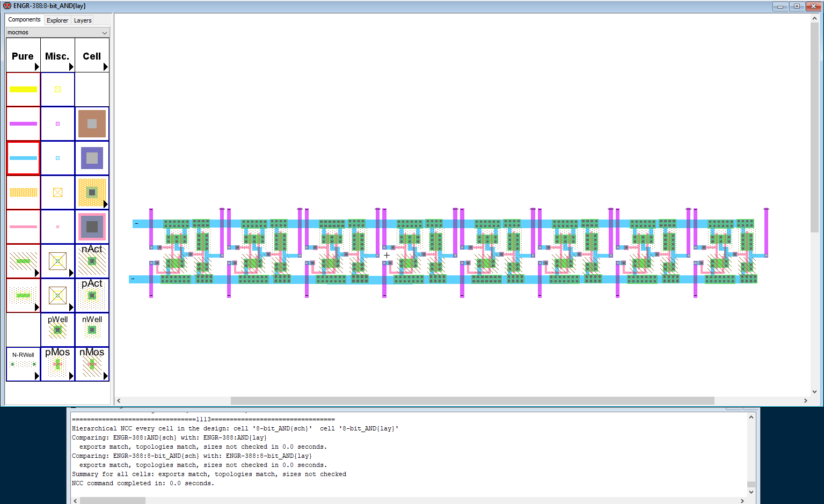This screenshot has width=824, height=504.
Task: Open the Cell instance menu
Action: coord(92,55)
